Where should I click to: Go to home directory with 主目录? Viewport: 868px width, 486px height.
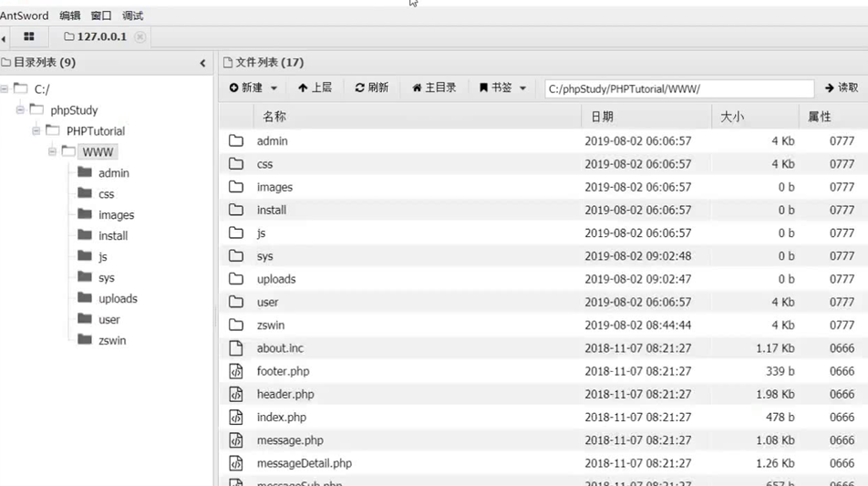point(434,88)
